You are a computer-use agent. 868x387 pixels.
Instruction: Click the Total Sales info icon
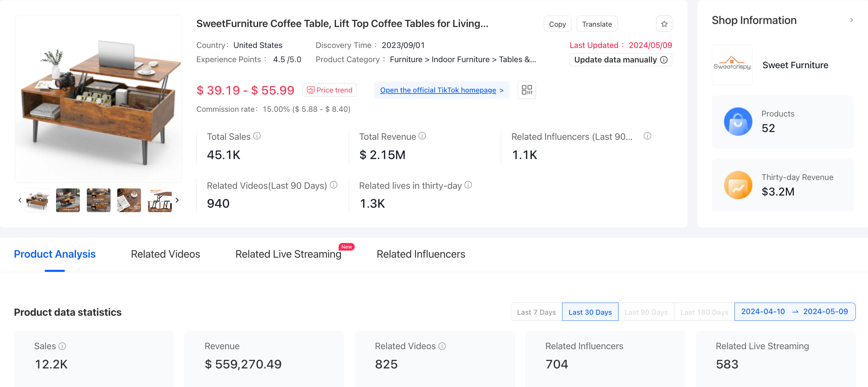(x=257, y=136)
